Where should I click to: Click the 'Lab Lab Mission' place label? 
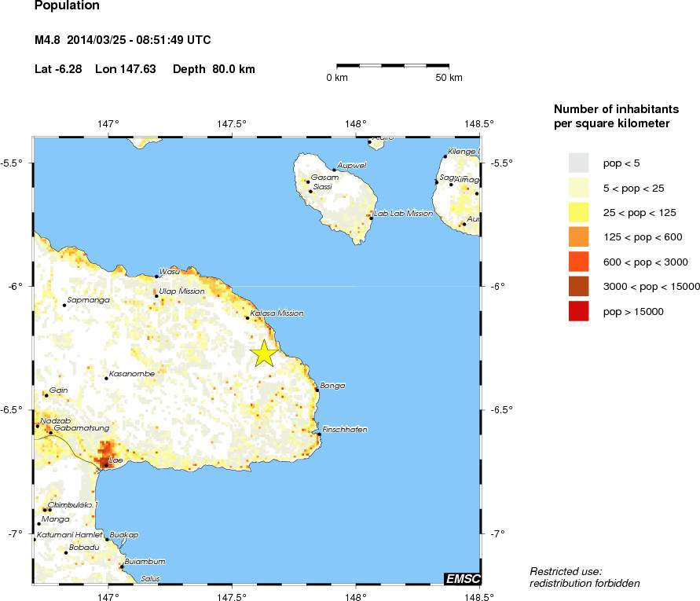(x=404, y=213)
